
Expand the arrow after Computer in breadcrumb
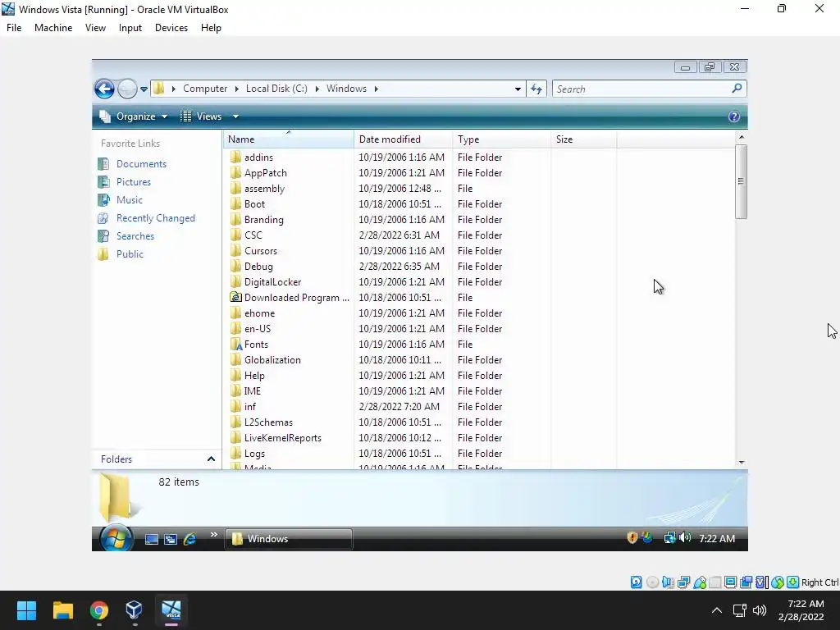point(236,89)
